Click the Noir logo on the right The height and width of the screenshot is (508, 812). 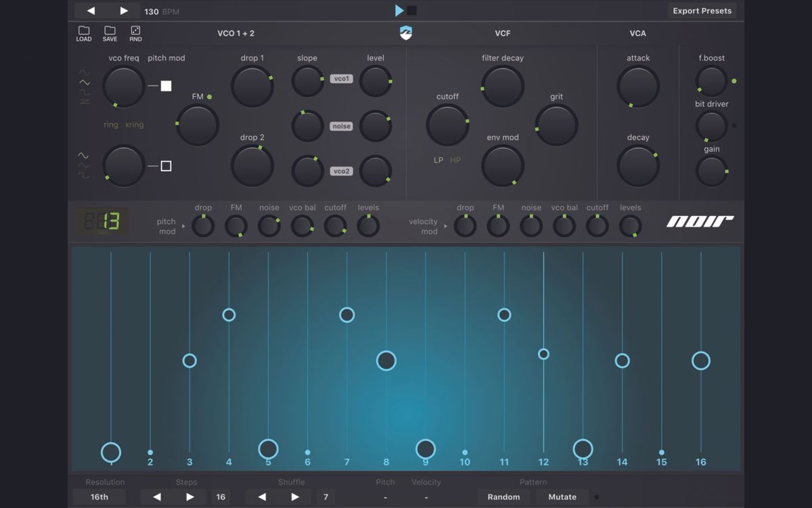click(700, 221)
